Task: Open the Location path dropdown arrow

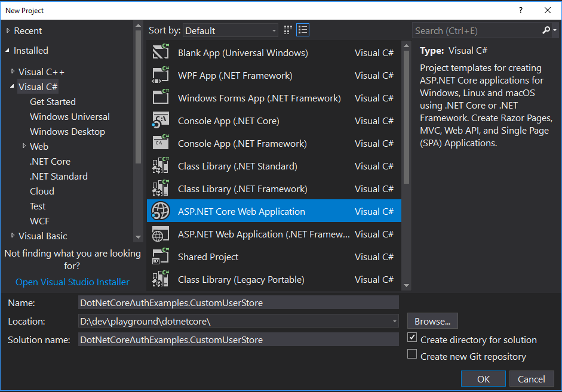Action: (x=395, y=321)
